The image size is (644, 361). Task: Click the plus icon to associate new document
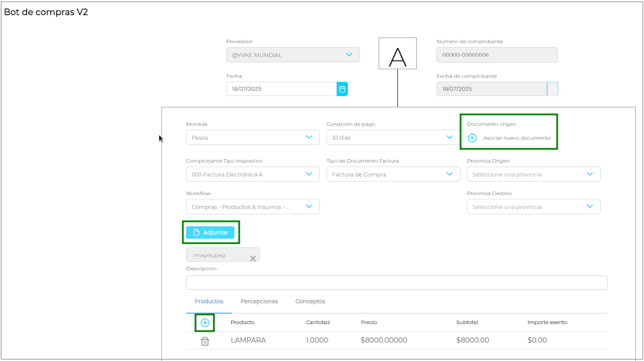click(x=472, y=138)
